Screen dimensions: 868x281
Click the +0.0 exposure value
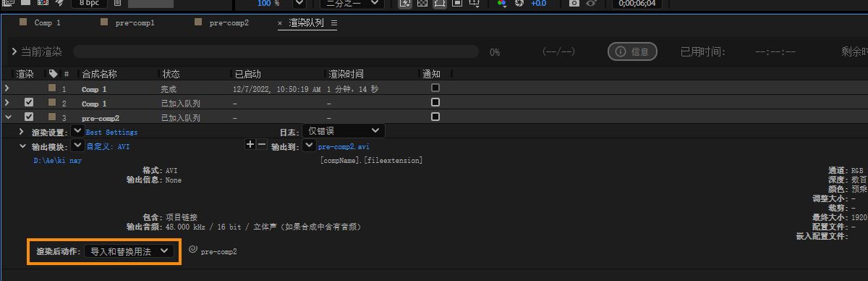539,4
